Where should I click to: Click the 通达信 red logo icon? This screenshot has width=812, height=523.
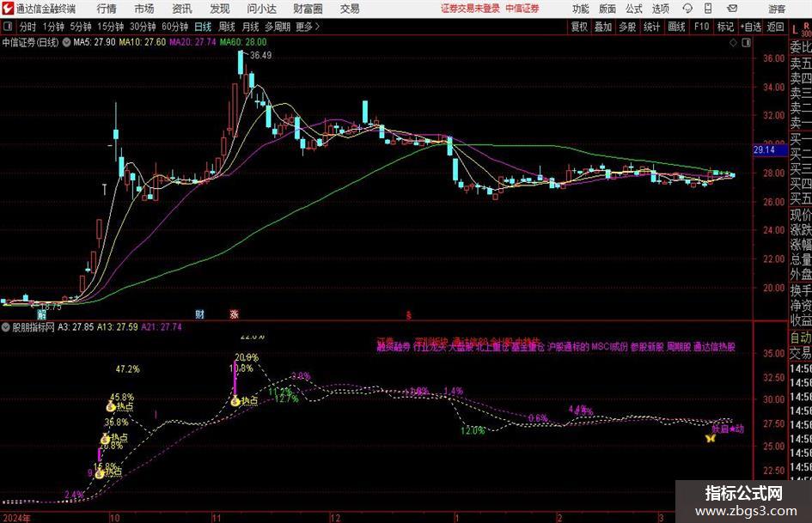(8, 9)
